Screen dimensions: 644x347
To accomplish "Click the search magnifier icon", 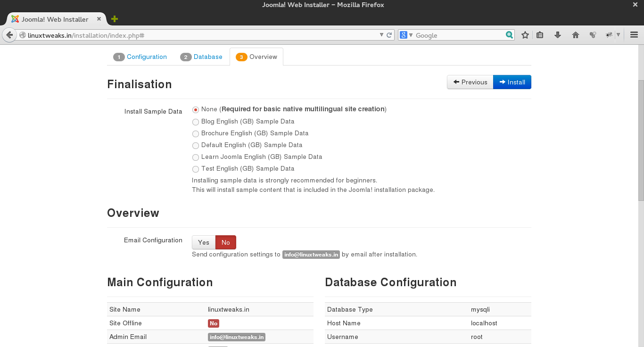I will pos(509,35).
